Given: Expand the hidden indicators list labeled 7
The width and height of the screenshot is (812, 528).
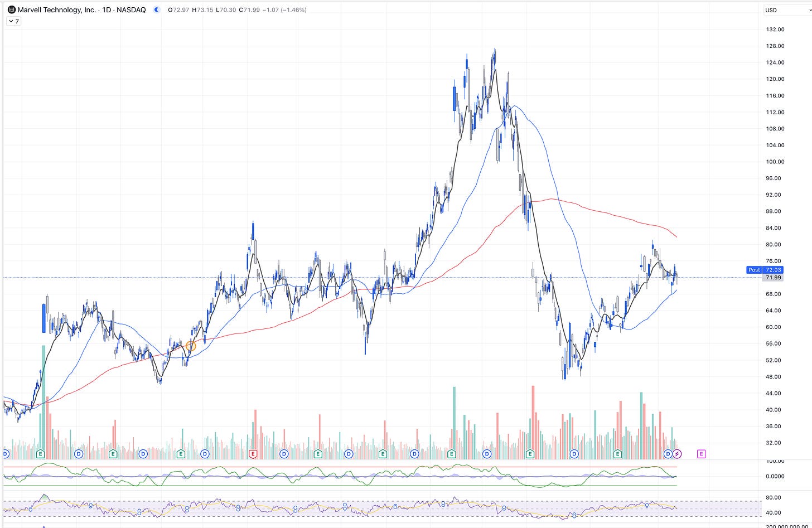Looking at the screenshot, I should tap(12, 21).
